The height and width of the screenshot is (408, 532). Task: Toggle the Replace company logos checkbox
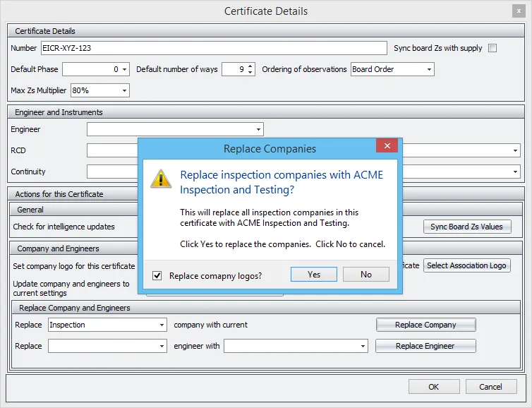click(157, 275)
